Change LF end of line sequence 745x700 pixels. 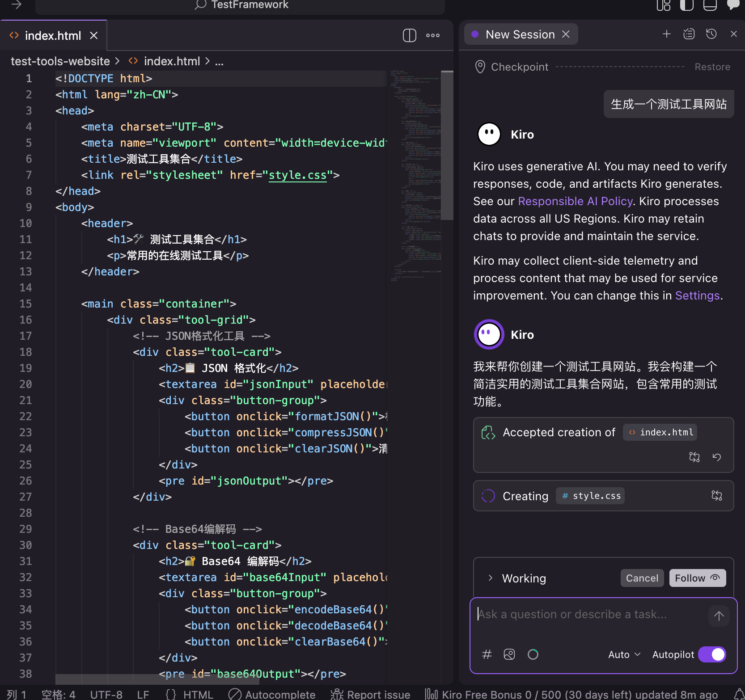pos(143,694)
